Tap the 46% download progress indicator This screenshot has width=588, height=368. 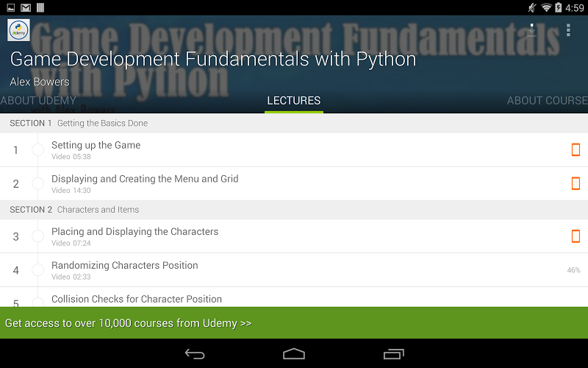click(x=574, y=270)
